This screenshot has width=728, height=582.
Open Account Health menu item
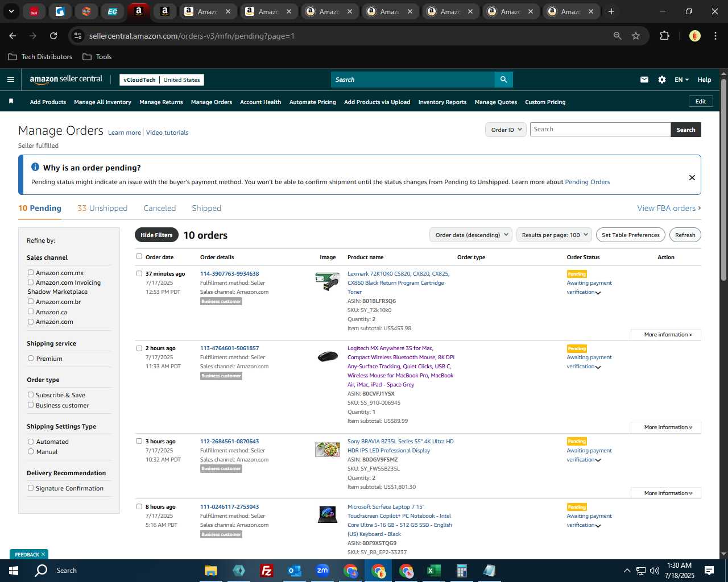pyautogui.click(x=260, y=102)
